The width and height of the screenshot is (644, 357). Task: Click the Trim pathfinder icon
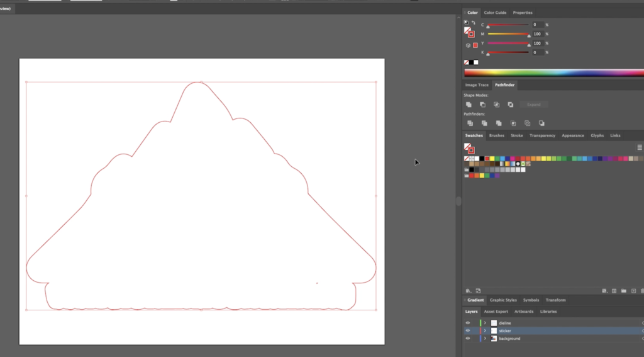click(x=485, y=123)
